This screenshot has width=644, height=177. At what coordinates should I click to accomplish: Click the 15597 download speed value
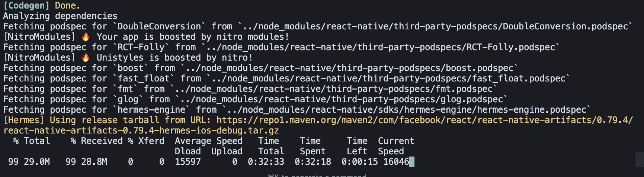click(x=188, y=162)
